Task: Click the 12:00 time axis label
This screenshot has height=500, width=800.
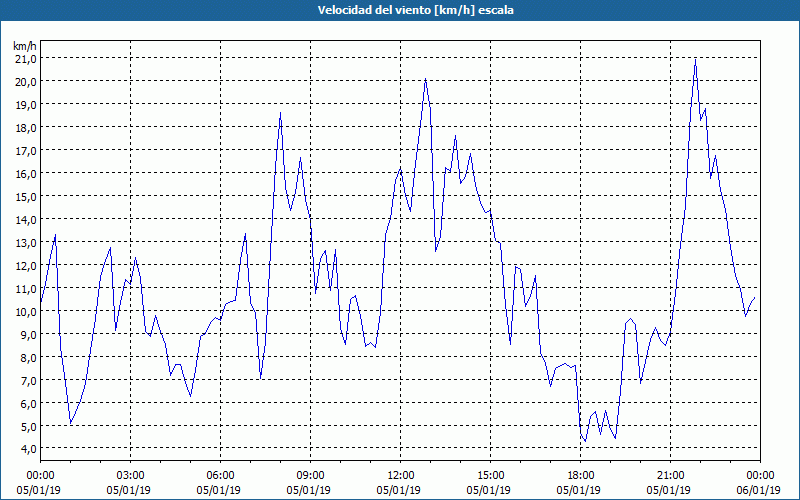Action: pyautogui.click(x=401, y=476)
